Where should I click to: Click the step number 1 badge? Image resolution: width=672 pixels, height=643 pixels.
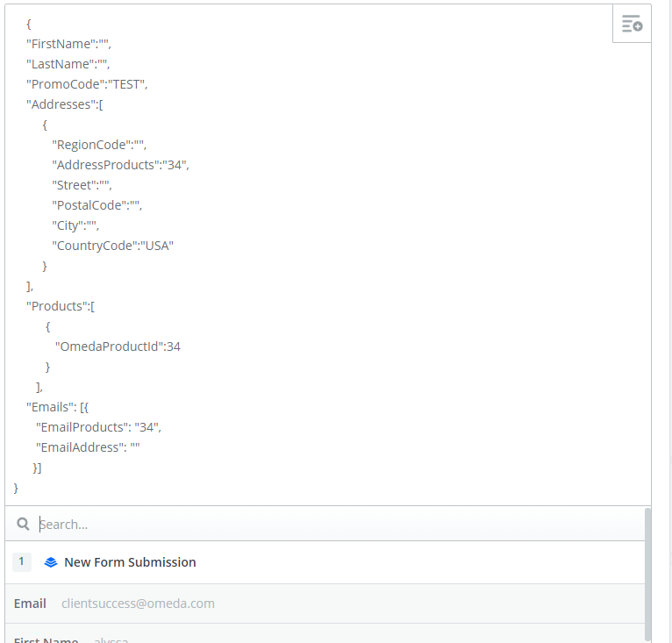pos(22,562)
